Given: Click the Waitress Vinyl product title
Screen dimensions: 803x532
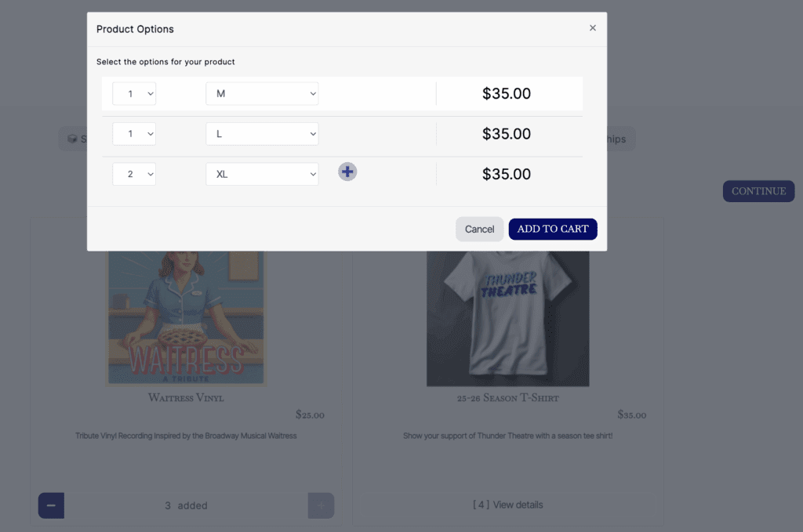Looking at the screenshot, I should 186,398.
